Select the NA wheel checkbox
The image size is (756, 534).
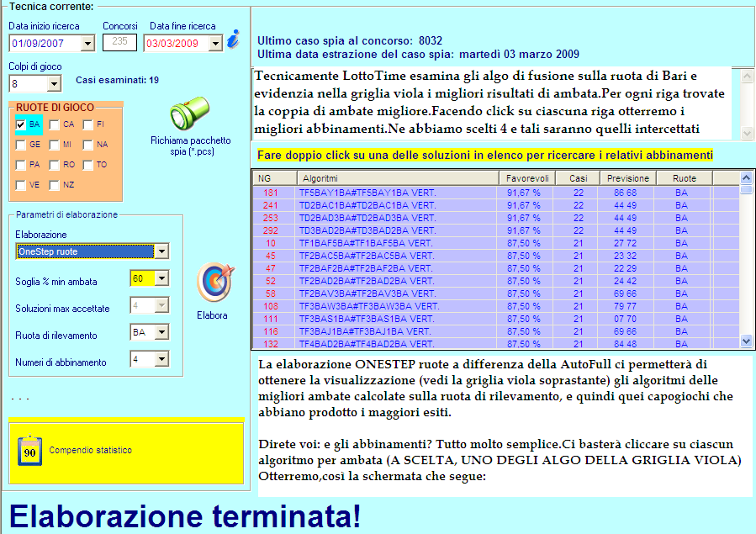point(87,145)
